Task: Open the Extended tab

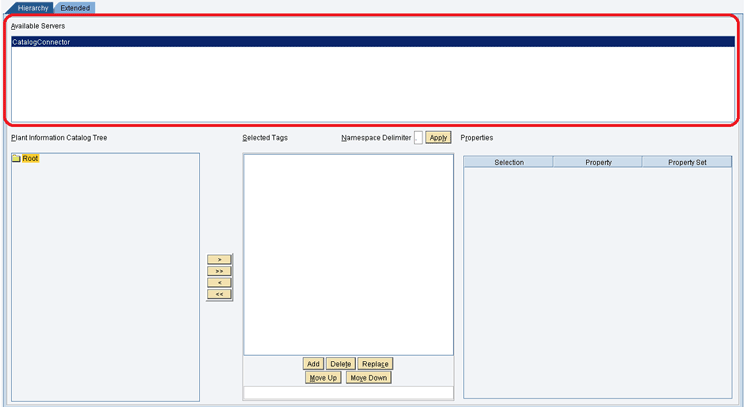Action: pyautogui.click(x=75, y=7)
